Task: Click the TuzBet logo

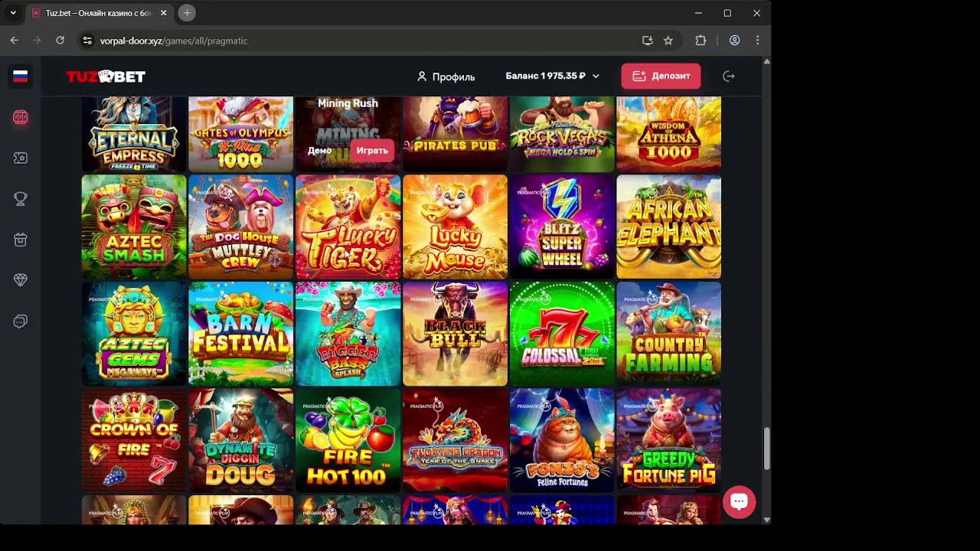Action: (106, 77)
